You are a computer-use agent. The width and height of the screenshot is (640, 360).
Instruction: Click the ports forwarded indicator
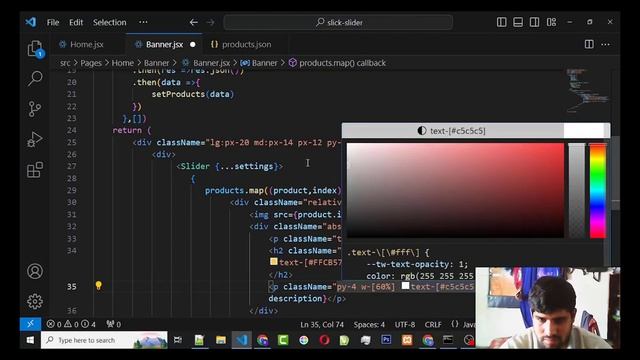pos(113,324)
